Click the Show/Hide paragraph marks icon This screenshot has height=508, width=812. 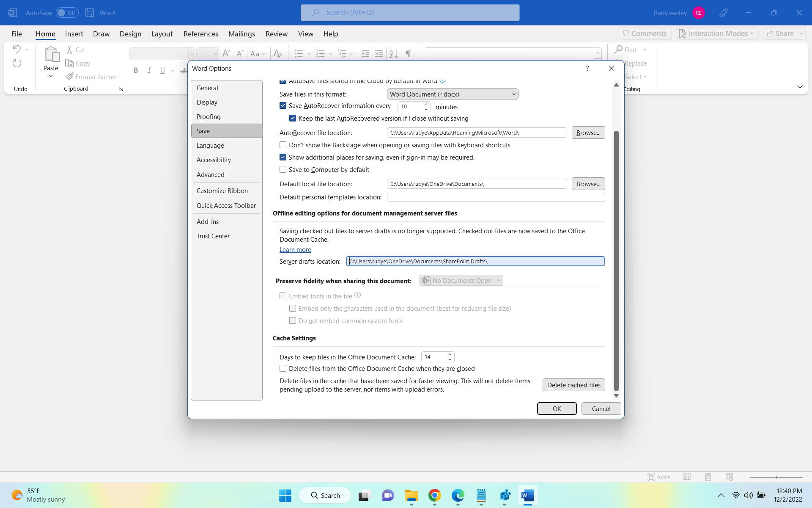pos(409,54)
